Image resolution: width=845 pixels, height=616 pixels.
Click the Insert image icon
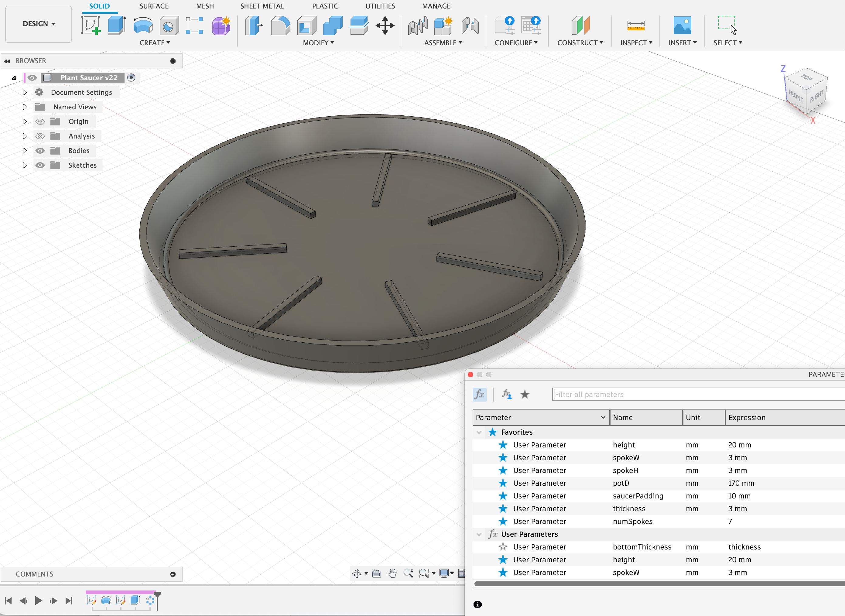click(x=682, y=26)
